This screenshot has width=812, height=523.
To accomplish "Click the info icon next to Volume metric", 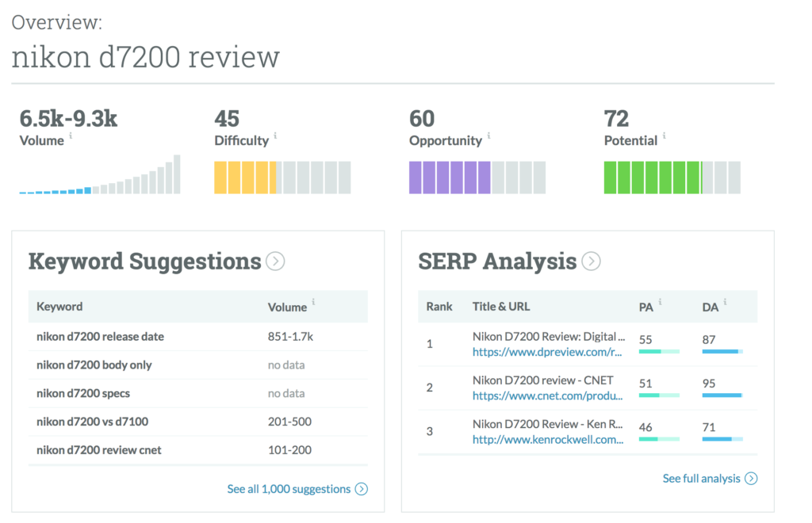I will (71, 136).
